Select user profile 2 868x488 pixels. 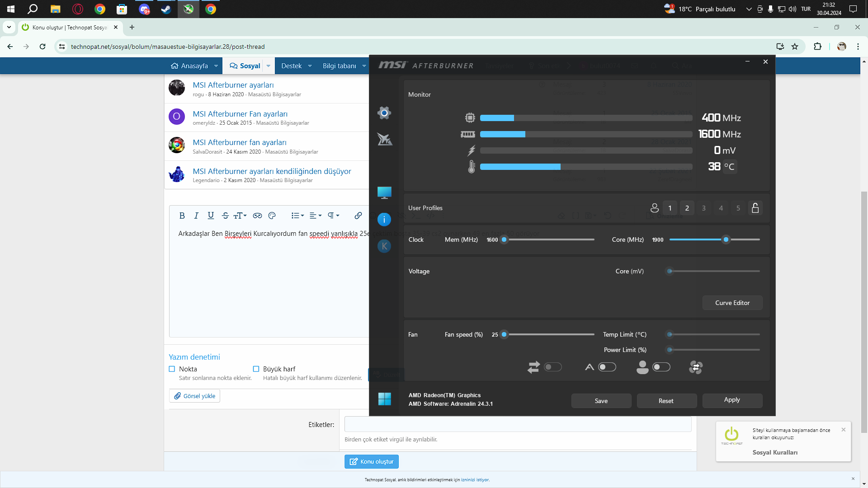click(687, 208)
